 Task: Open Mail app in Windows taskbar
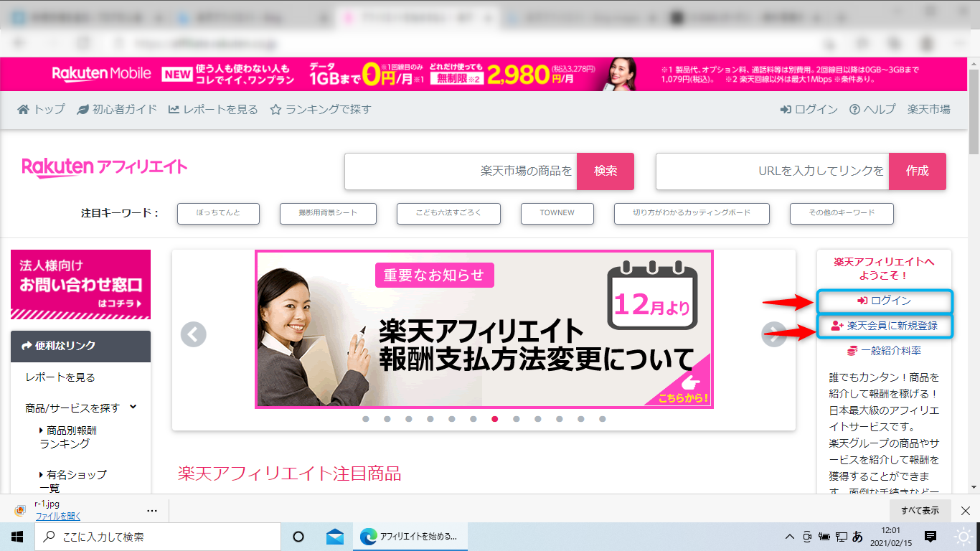click(334, 537)
